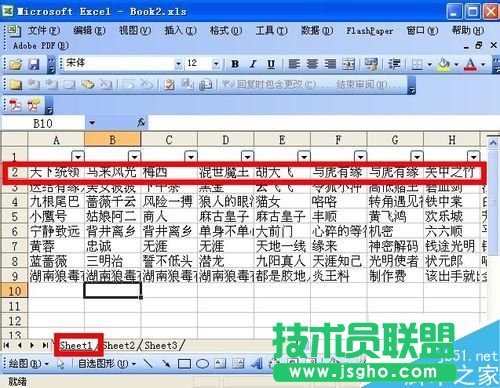Click the Font Color red A swatch

tap(470, 64)
